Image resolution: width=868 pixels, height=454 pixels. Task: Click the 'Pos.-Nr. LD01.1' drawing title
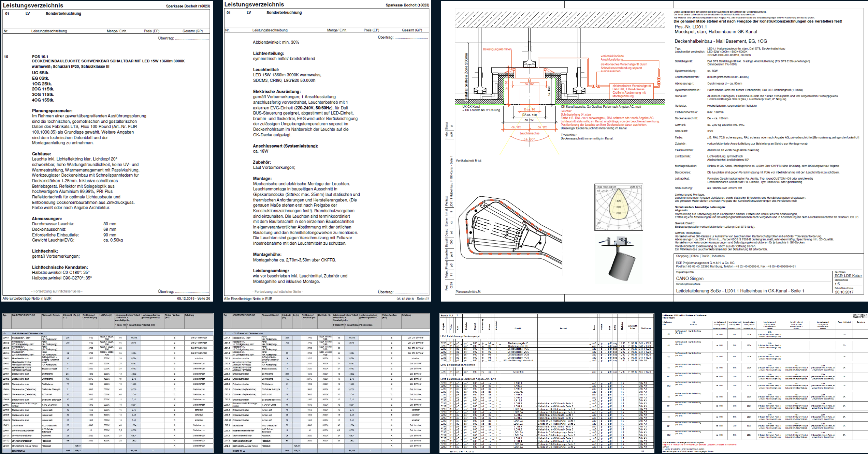691,27
